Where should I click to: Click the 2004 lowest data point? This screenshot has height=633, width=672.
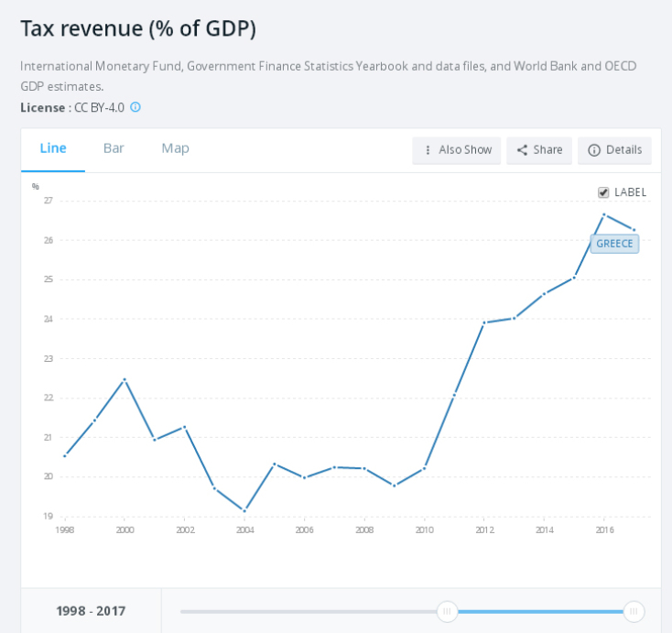(x=244, y=510)
